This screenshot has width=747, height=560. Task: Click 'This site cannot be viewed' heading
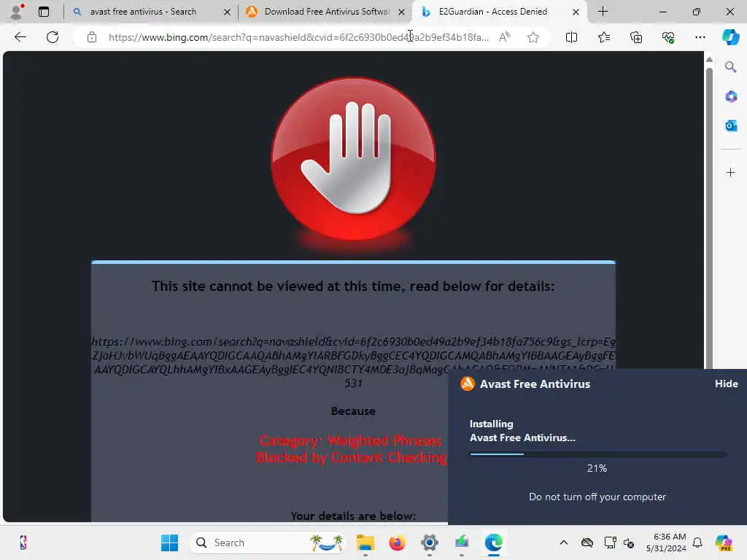click(x=353, y=286)
